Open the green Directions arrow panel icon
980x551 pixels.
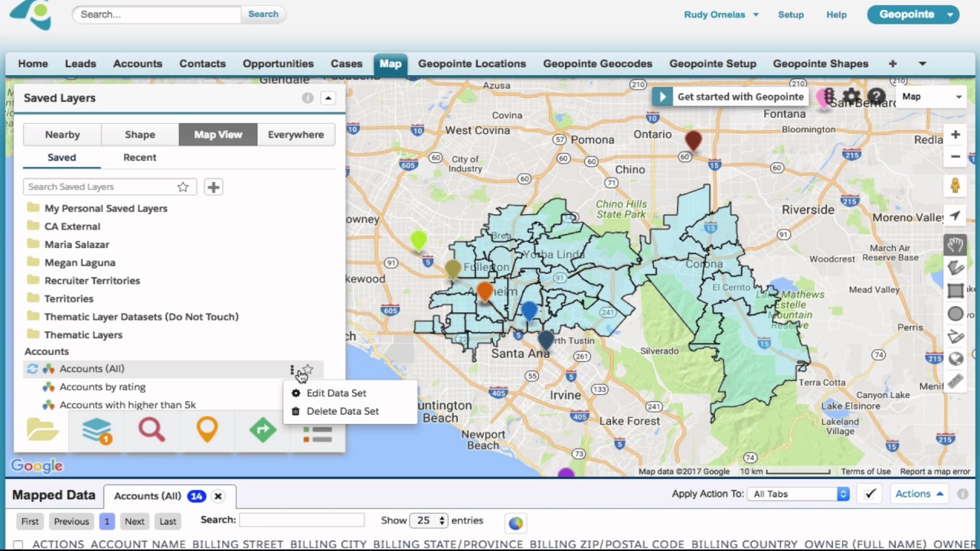pos(263,430)
